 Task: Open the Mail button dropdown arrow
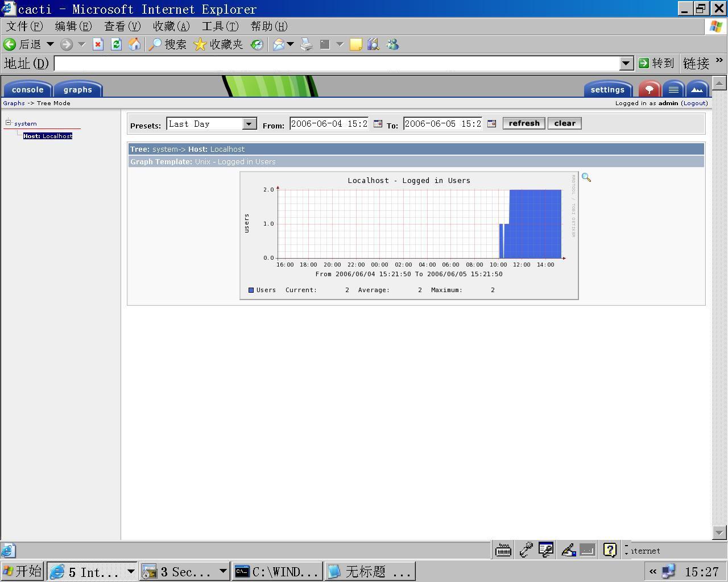pyautogui.click(x=290, y=44)
